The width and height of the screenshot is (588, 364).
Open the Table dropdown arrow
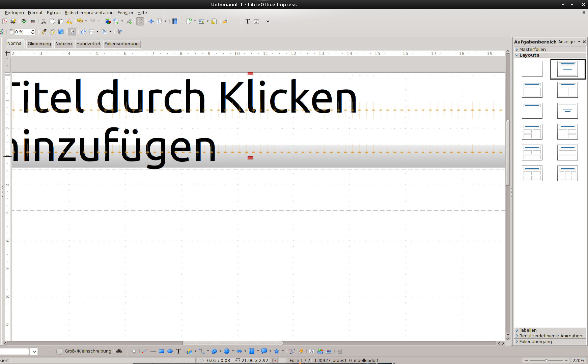tap(122, 21)
